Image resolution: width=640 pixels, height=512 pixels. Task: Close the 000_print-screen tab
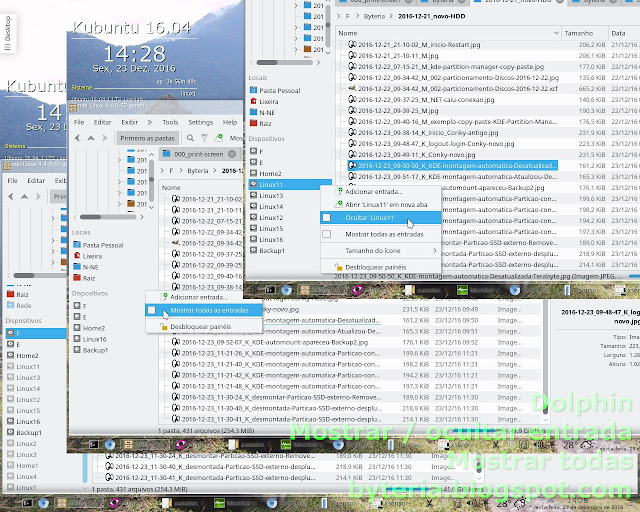[x=232, y=154]
